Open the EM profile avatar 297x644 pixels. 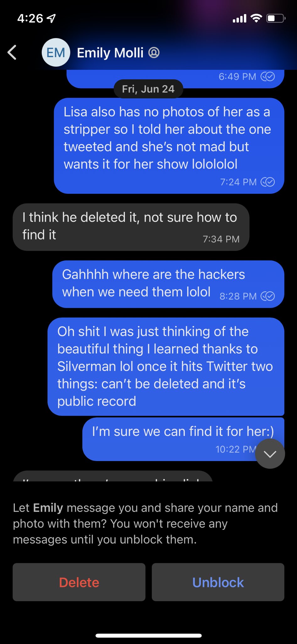point(56,52)
